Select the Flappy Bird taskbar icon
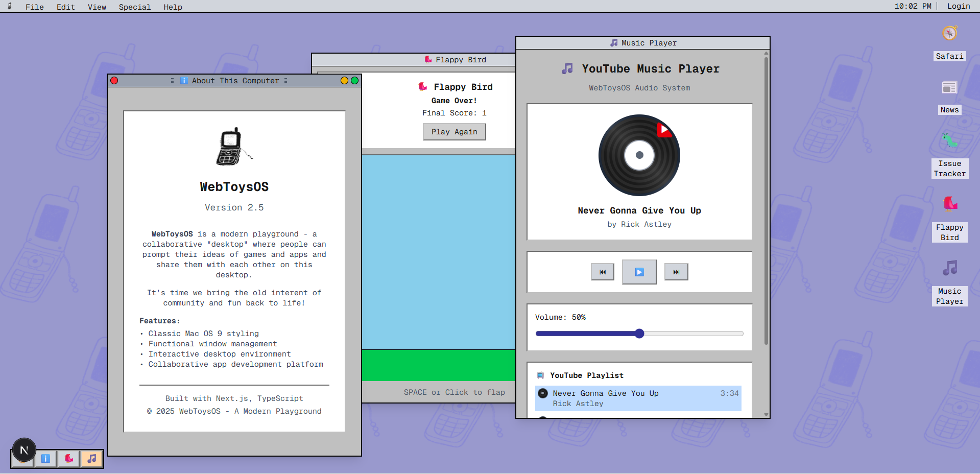Viewport: 980px width, 474px height. 68,459
